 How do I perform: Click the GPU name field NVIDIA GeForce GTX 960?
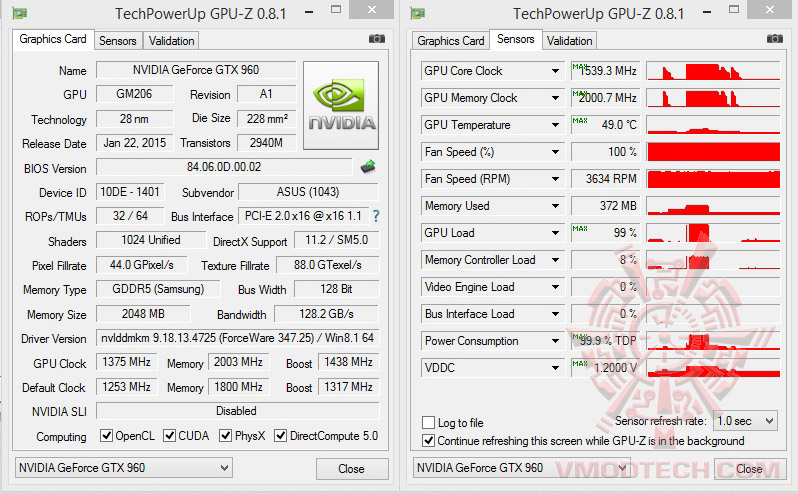click(x=196, y=70)
